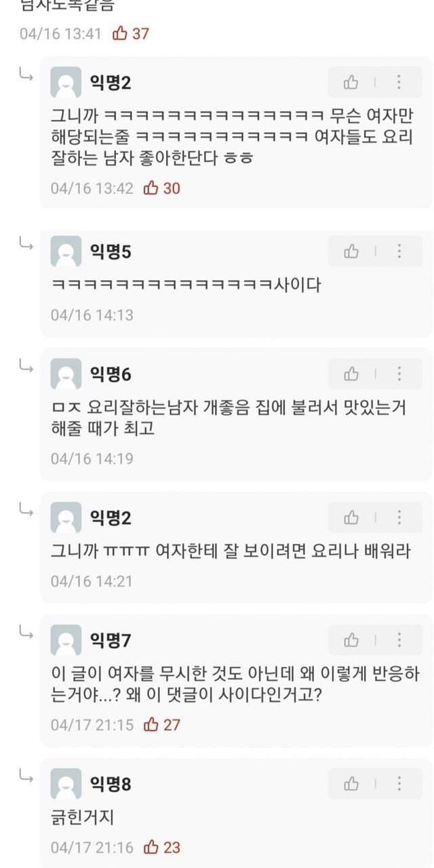434x868 pixels.
Task: Like the 익명7 comment
Action: click(x=351, y=640)
